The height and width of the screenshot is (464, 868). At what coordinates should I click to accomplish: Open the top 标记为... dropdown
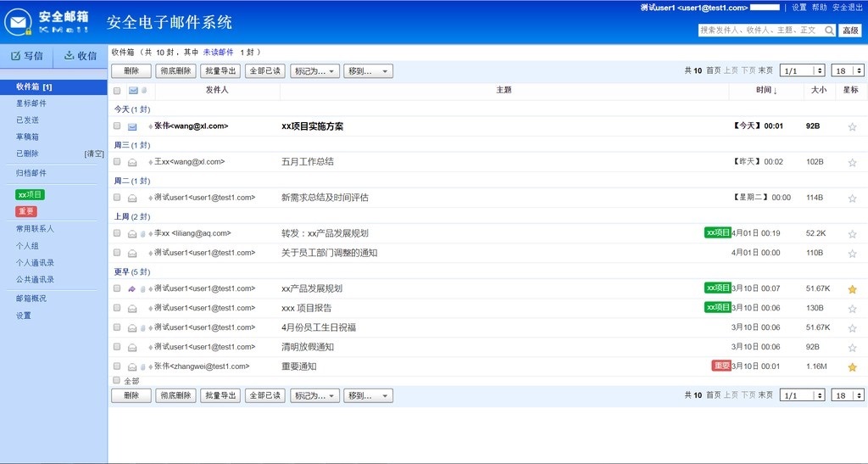314,71
